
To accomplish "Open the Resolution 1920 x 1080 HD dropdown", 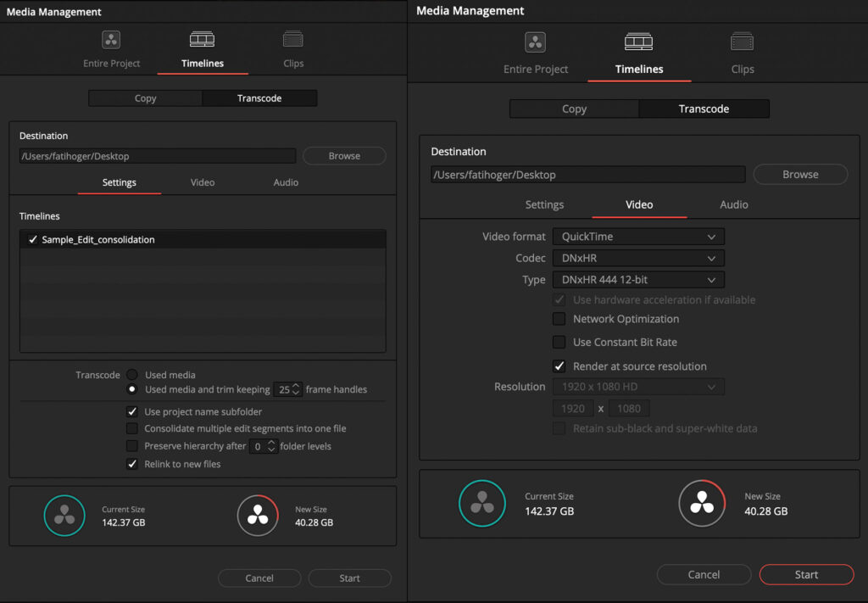I will (638, 387).
